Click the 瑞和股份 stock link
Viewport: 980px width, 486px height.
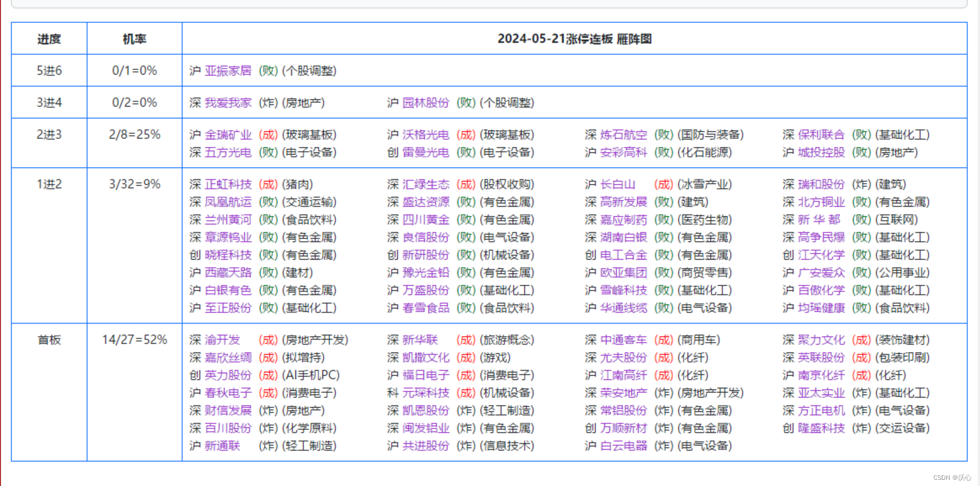point(821,184)
